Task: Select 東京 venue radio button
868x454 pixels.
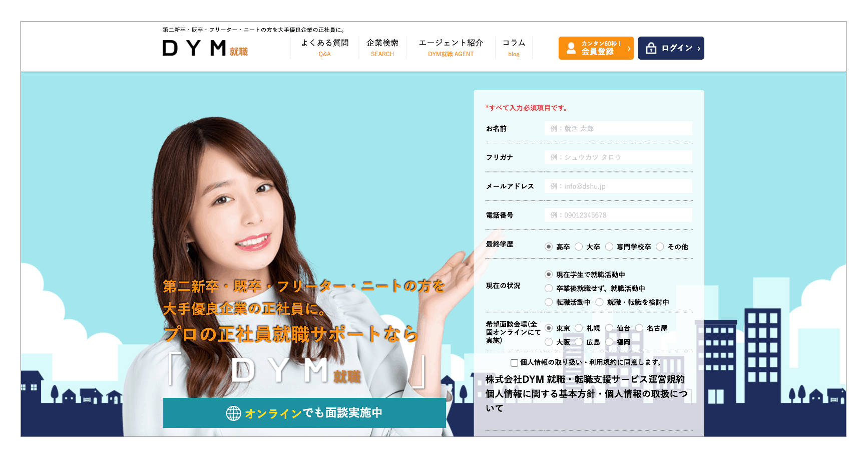Action: [549, 328]
